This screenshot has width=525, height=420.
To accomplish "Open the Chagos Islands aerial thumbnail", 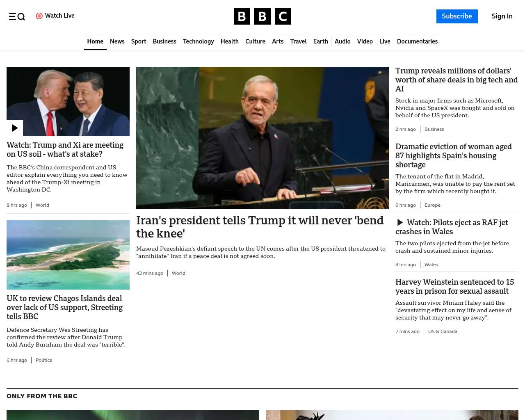I will click(68, 255).
